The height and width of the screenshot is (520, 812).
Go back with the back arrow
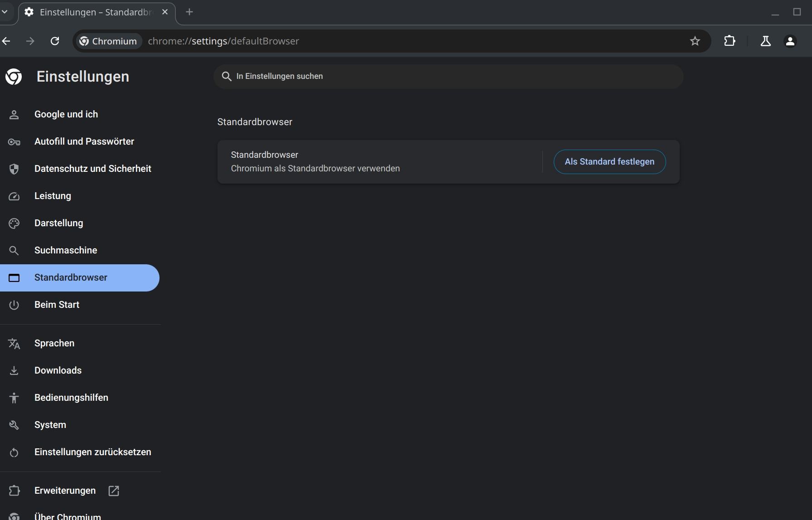point(6,41)
